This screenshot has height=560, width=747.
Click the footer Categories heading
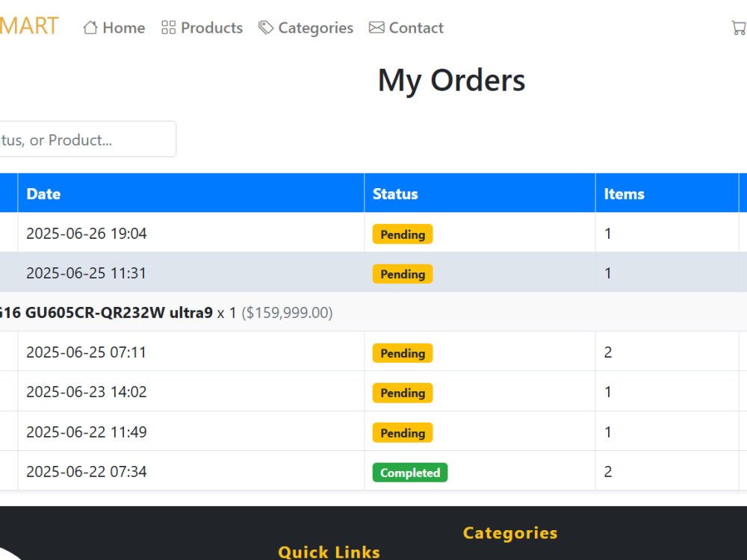510,533
